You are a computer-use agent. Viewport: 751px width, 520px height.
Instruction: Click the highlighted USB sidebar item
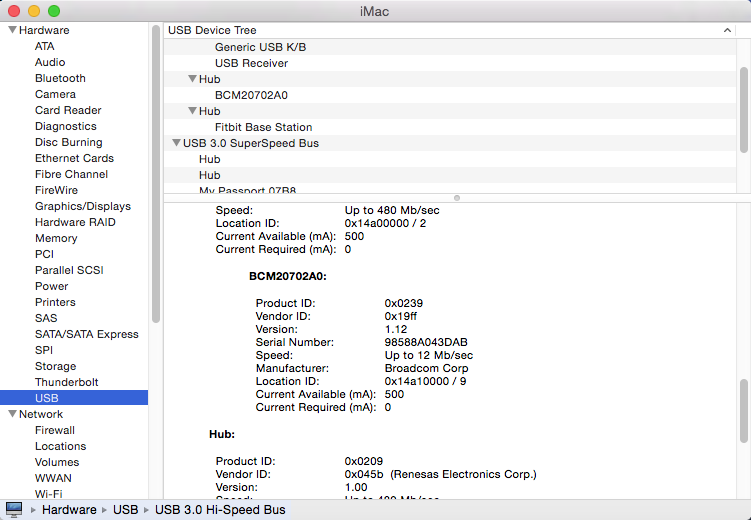74,398
